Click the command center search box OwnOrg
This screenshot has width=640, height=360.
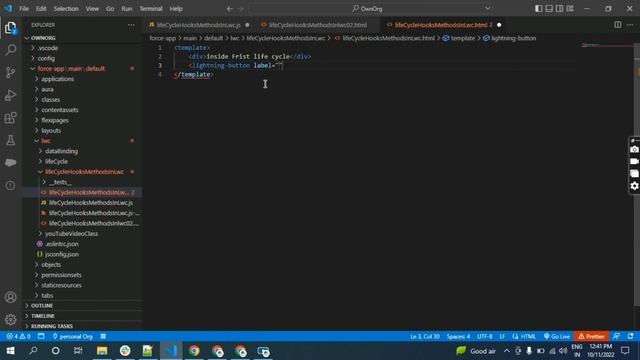(x=371, y=9)
